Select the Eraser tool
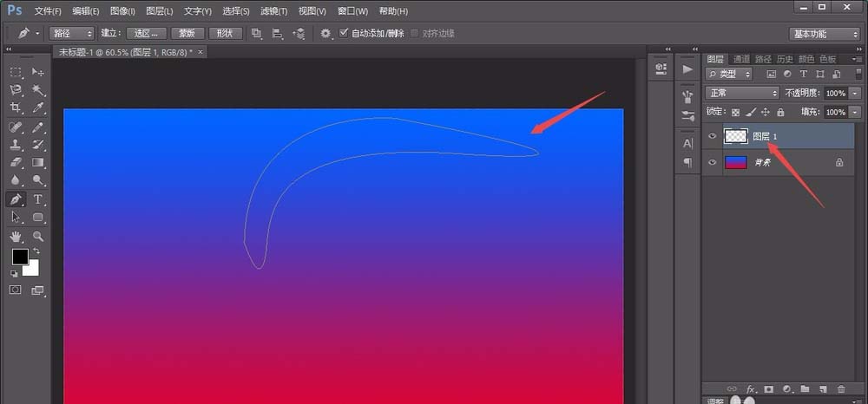The height and width of the screenshot is (404, 868). (16, 163)
